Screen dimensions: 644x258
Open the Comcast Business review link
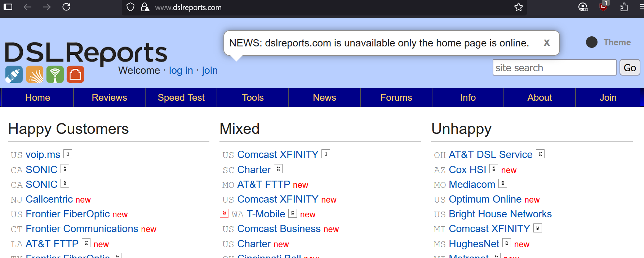[279, 228]
